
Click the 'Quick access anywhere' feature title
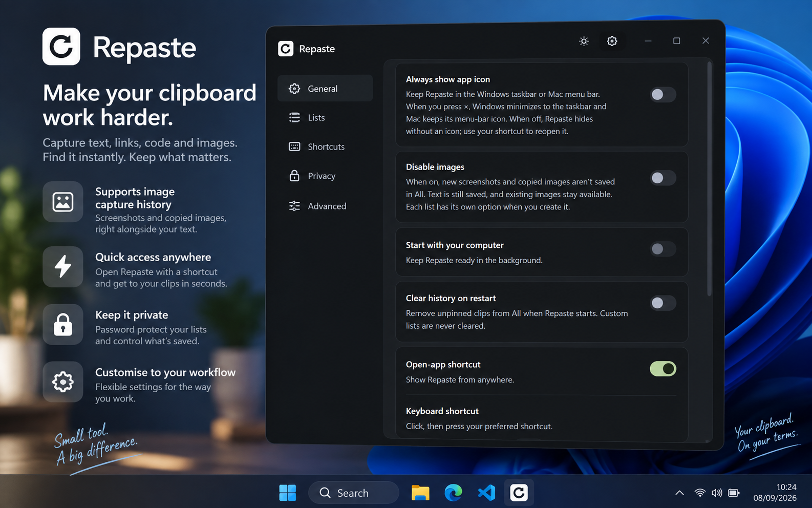(153, 257)
